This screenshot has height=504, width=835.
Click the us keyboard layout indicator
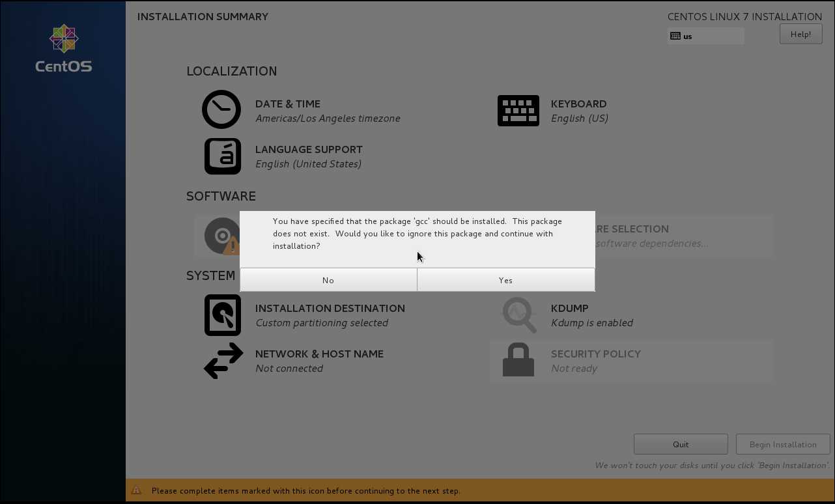(706, 36)
